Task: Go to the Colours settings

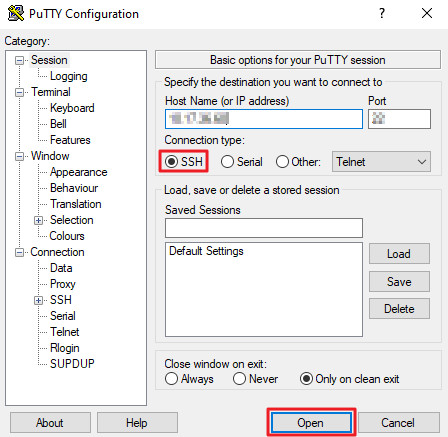Action: point(67,236)
